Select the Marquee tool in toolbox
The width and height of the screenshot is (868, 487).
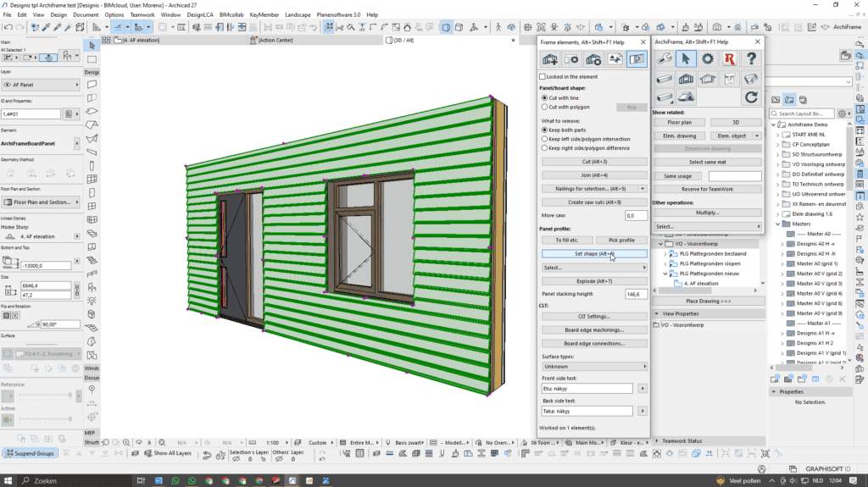tap(92, 59)
